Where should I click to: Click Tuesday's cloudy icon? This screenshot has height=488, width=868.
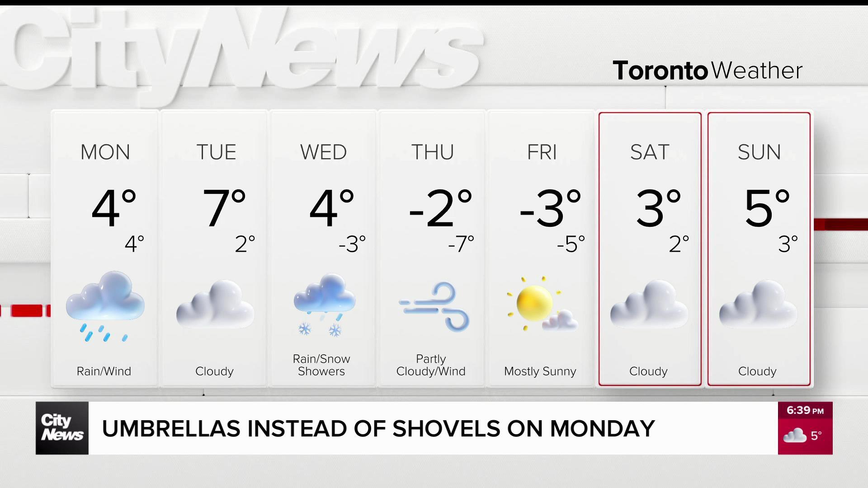click(x=215, y=304)
